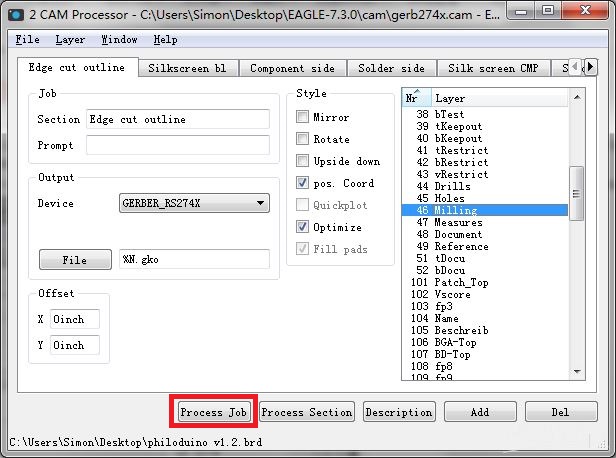This screenshot has height=458, width=616.
Task: Open the Window menu
Action: (119, 40)
